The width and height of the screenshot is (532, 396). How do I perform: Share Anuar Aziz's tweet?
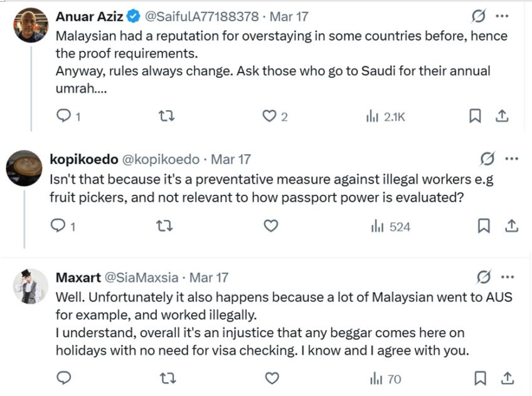tap(502, 116)
